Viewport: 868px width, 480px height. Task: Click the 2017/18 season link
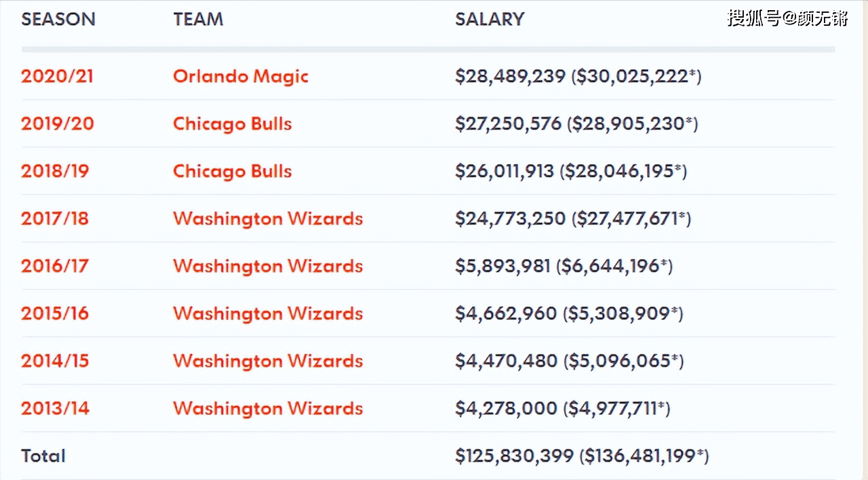pos(55,218)
